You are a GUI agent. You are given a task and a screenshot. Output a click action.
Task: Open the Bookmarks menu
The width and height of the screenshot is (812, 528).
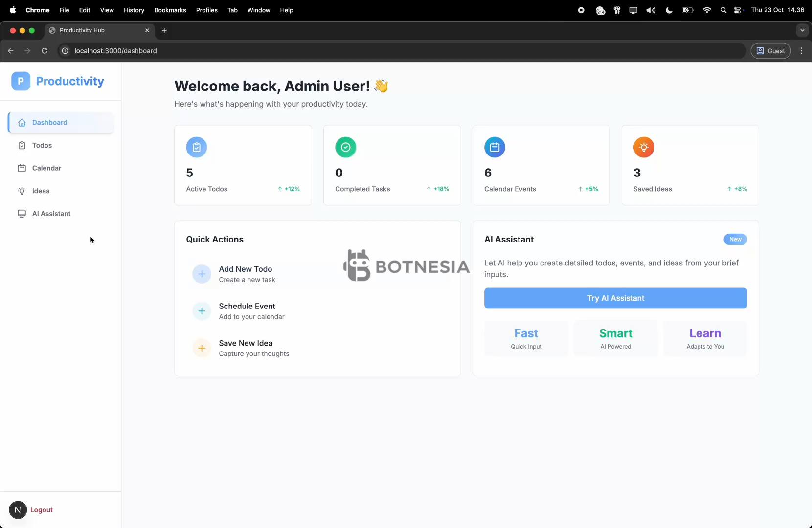point(170,10)
